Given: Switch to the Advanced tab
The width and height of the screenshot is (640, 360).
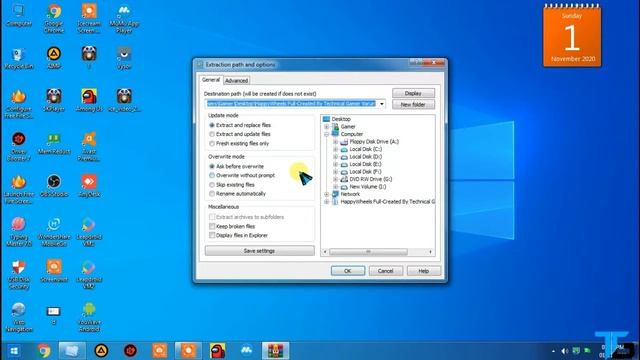Looking at the screenshot, I should pyautogui.click(x=236, y=80).
